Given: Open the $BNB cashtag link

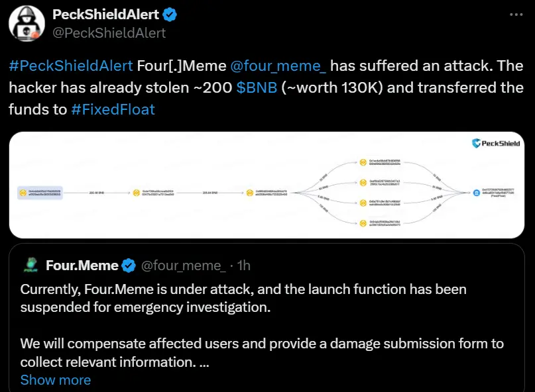Looking at the screenshot, I should coord(257,87).
